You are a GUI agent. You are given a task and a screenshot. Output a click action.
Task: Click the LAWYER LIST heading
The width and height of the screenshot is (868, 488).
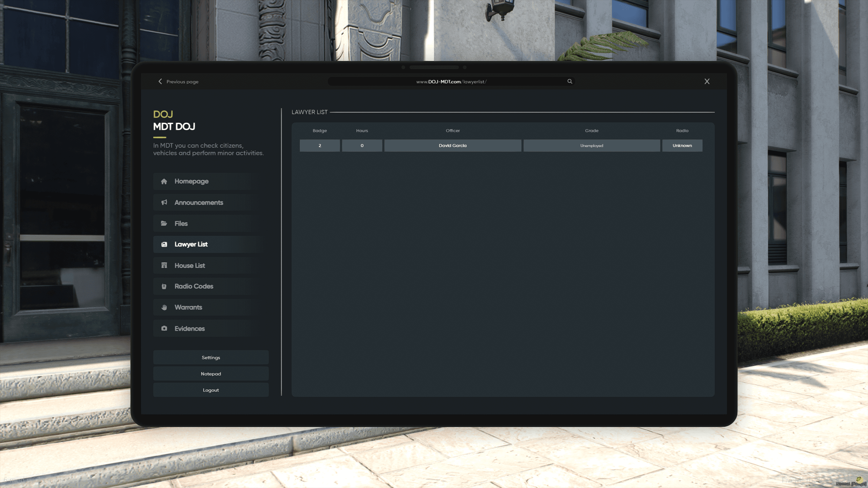pos(310,112)
